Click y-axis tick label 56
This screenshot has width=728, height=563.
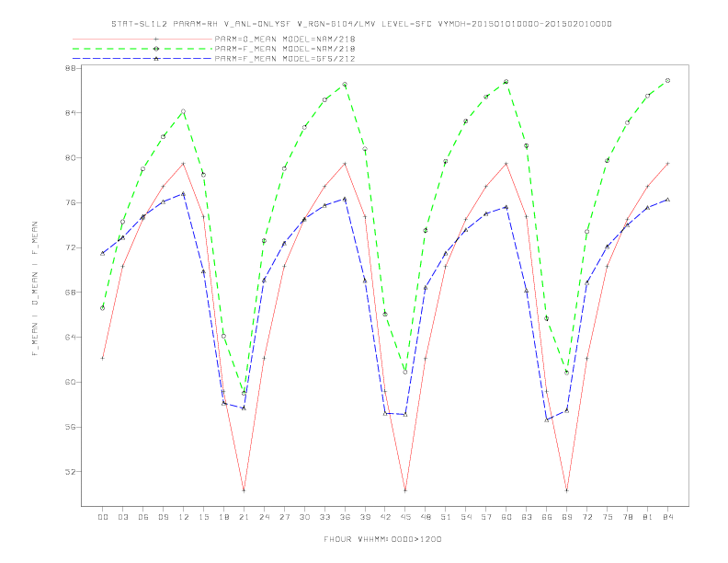coord(70,427)
